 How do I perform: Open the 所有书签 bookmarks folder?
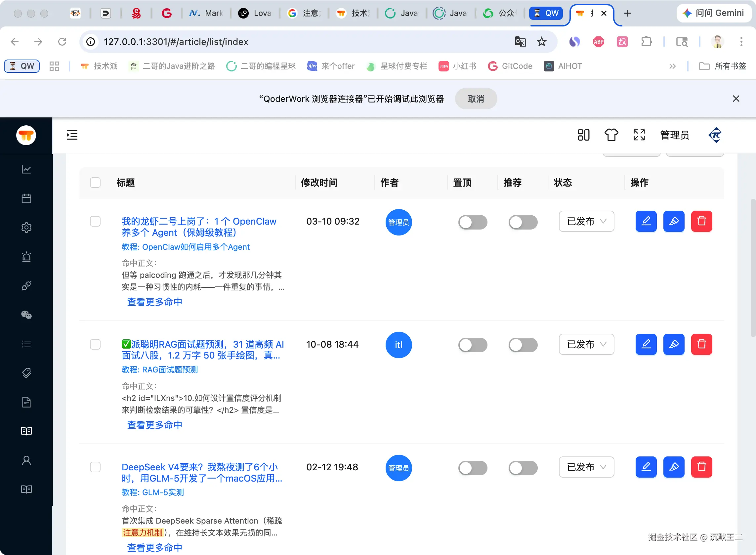[x=722, y=66]
